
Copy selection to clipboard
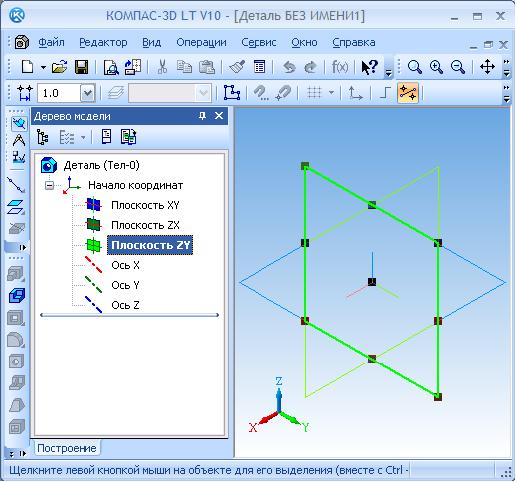pos(184,67)
